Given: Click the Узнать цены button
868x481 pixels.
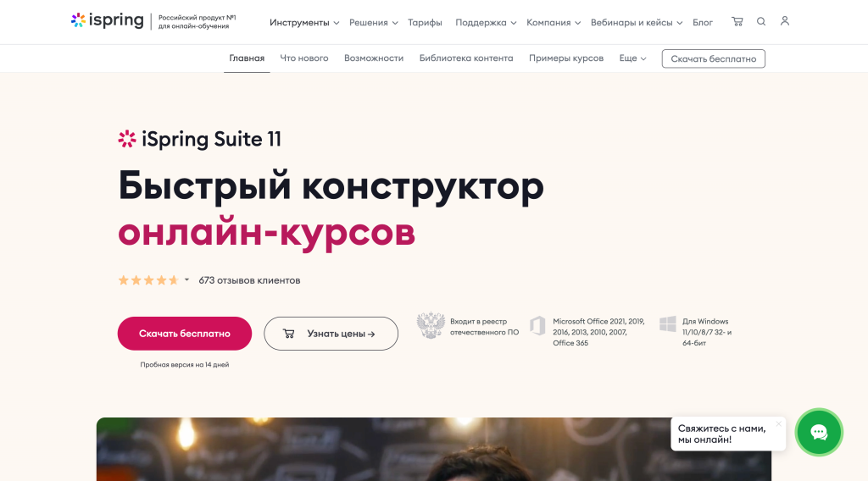Looking at the screenshot, I should [x=331, y=334].
